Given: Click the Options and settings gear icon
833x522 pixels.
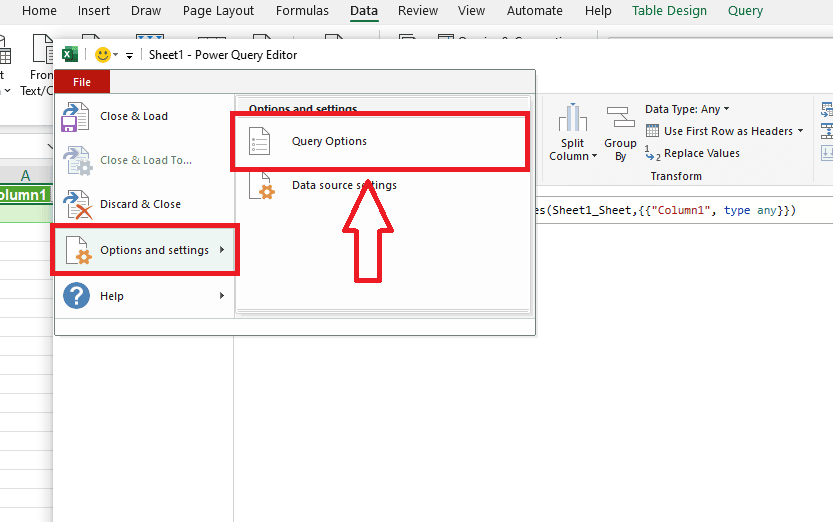Looking at the screenshot, I should click(79, 251).
